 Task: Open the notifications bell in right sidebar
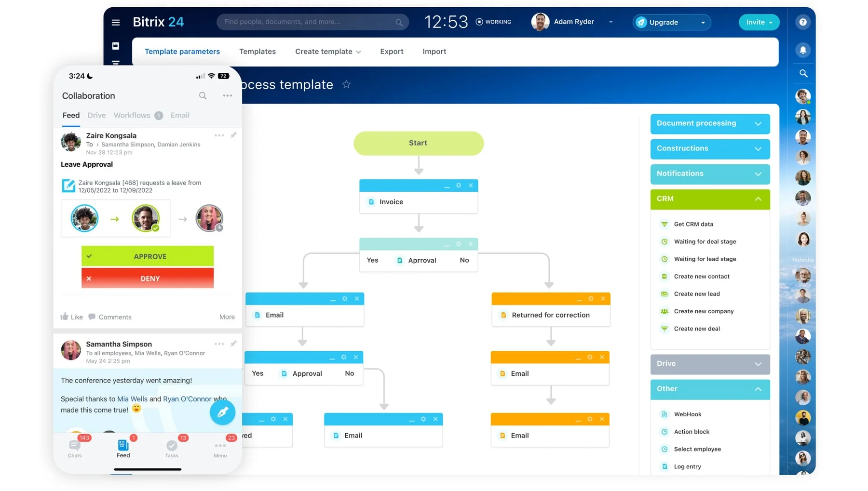803,50
